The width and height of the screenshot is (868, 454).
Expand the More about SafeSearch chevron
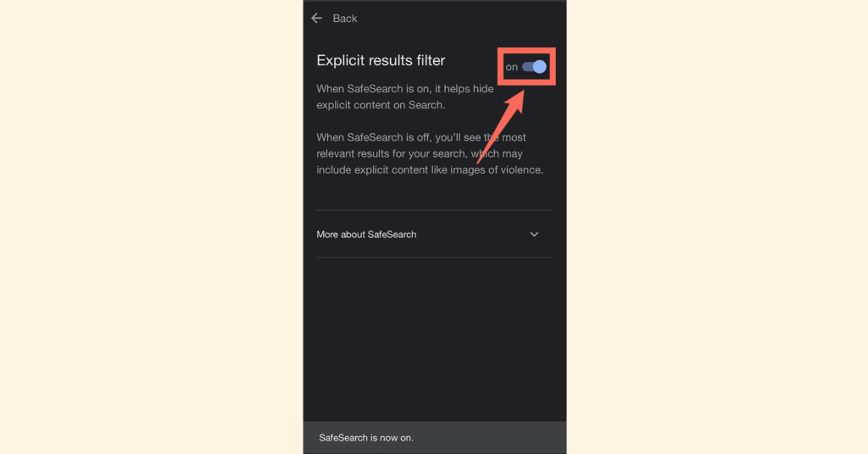point(534,235)
